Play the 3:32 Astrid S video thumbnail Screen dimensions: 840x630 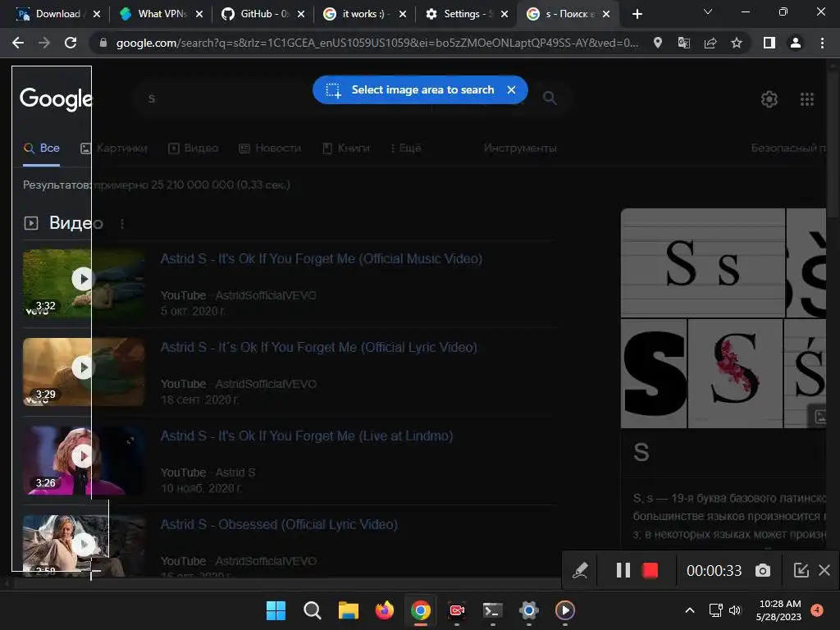pos(83,283)
